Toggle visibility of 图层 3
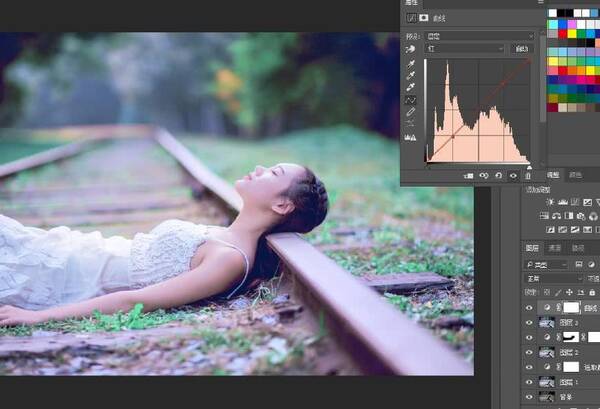 coord(530,323)
